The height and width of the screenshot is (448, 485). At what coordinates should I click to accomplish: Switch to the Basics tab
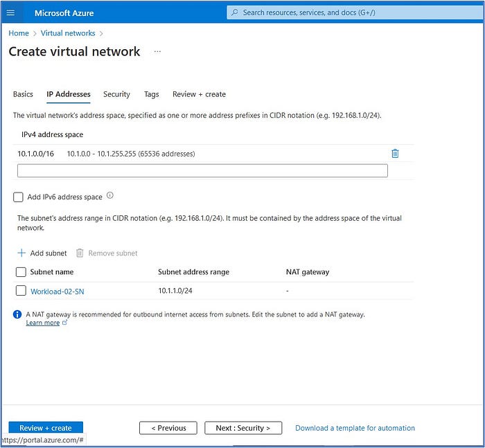pos(23,94)
